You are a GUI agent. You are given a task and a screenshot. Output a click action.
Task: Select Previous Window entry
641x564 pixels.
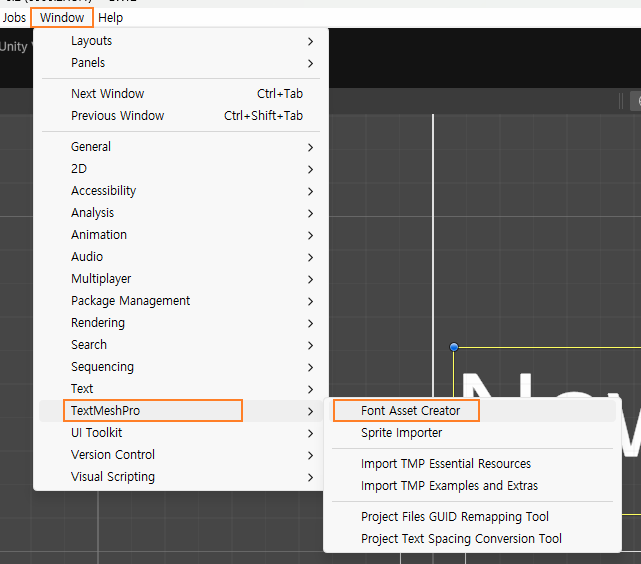coord(180,116)
